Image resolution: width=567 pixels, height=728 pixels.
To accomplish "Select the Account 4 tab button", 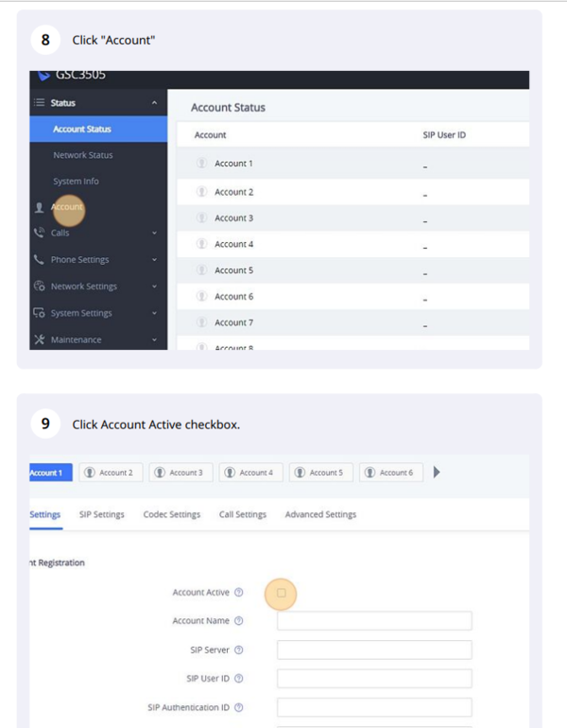I will 250,473.
